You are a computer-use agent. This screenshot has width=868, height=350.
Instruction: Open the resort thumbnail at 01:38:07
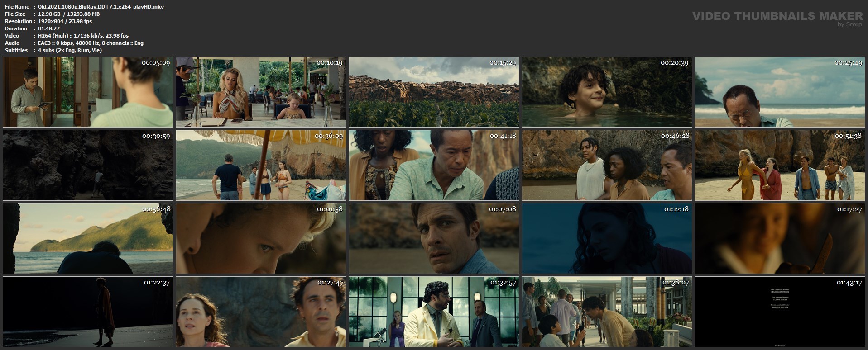607,312
